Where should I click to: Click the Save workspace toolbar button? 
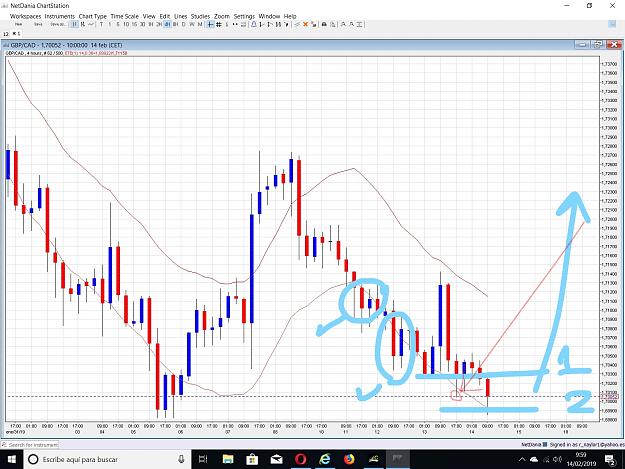click(38, 24)
